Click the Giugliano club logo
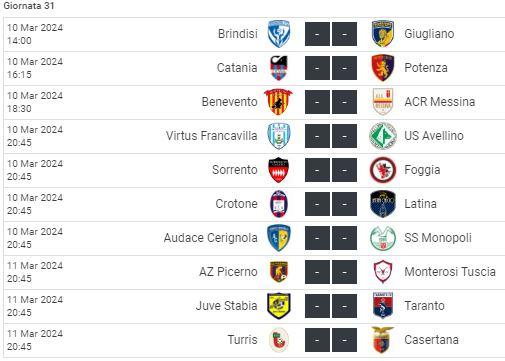 pos(383,34)
